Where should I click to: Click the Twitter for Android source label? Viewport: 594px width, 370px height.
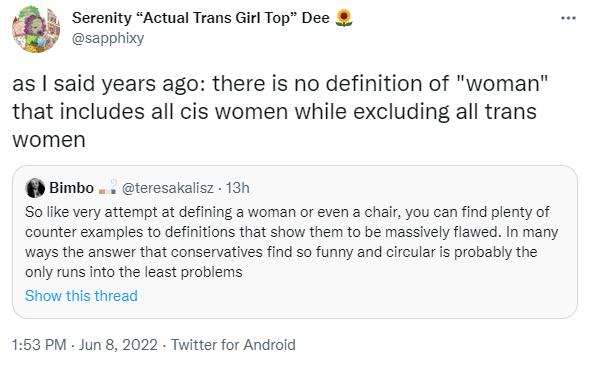[233, 345]
